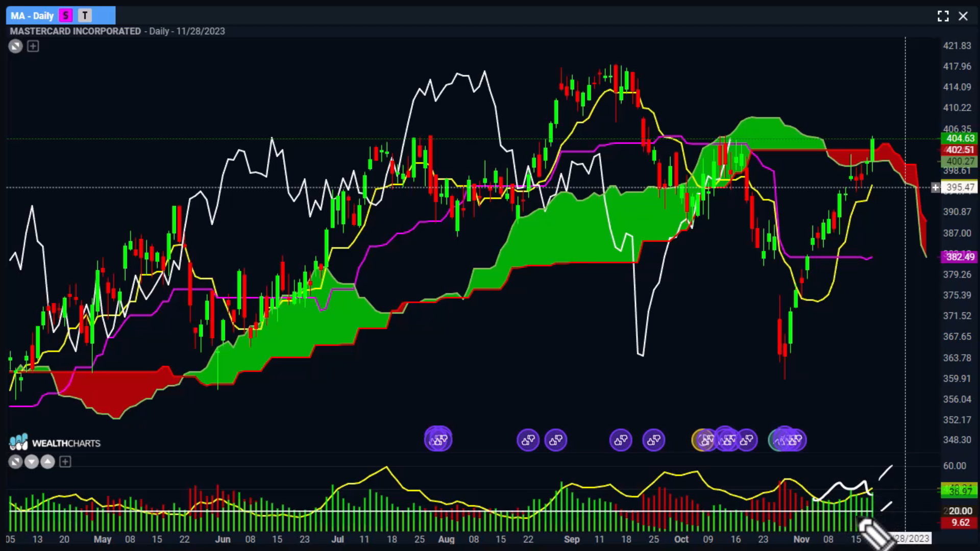Open the event marker near October 18

(747, 440)
